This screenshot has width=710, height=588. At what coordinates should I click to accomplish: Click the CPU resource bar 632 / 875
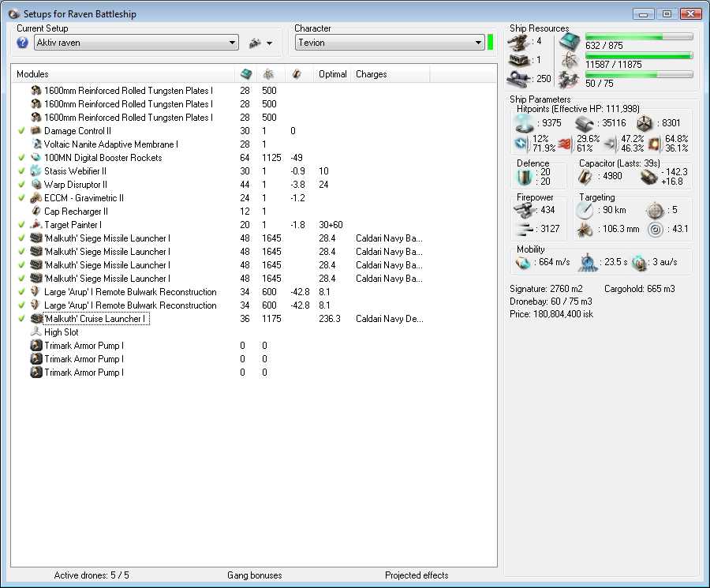639,36
